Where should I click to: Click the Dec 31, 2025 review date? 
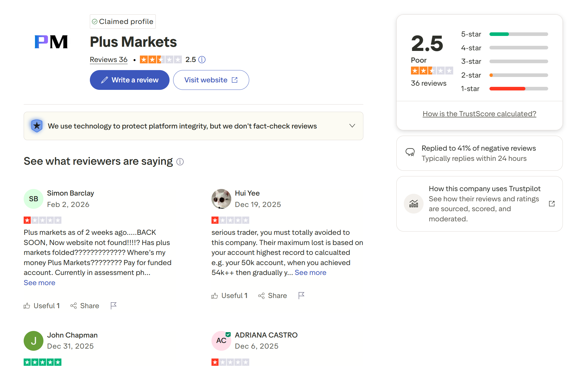point(70,346)
